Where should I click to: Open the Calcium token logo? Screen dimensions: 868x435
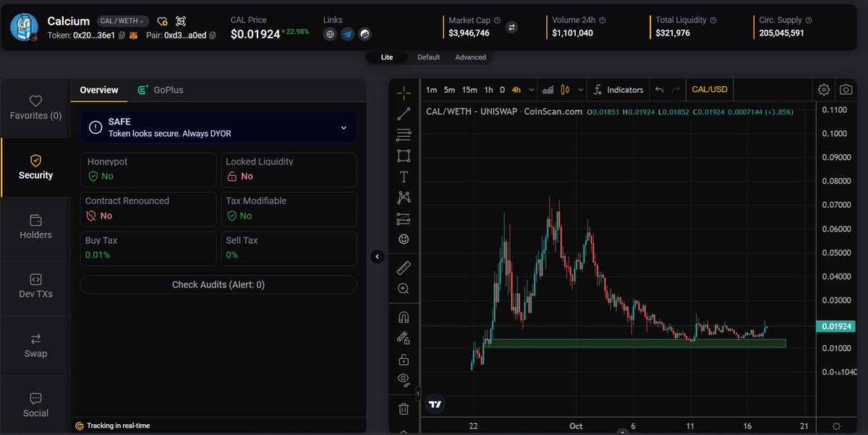(x=24, y=27)
